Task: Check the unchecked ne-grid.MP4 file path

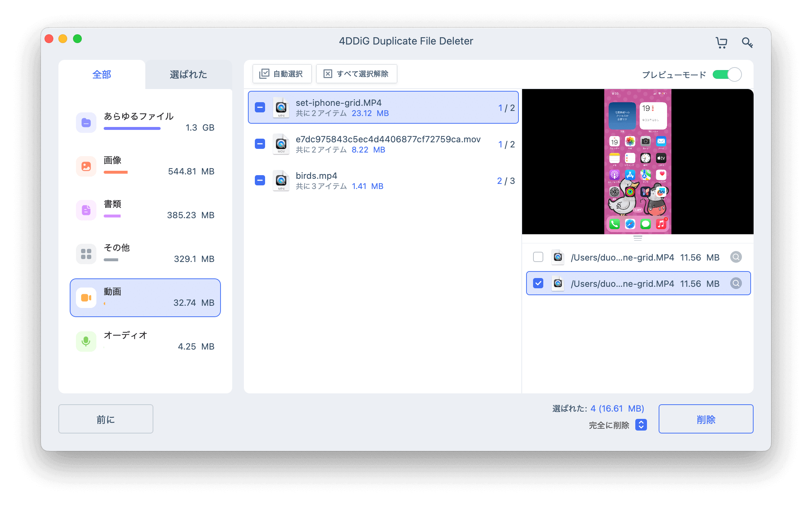Action: click(538, 257)
